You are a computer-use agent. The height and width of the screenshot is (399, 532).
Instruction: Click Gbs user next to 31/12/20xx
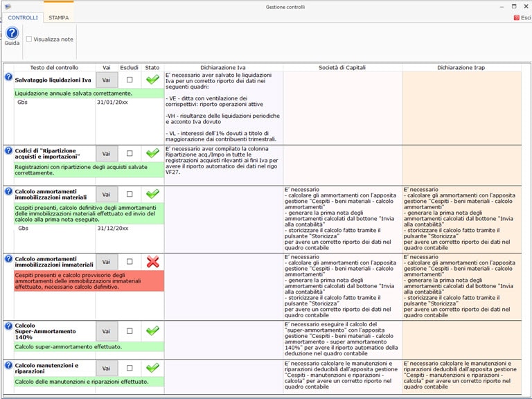pos(23,229)
